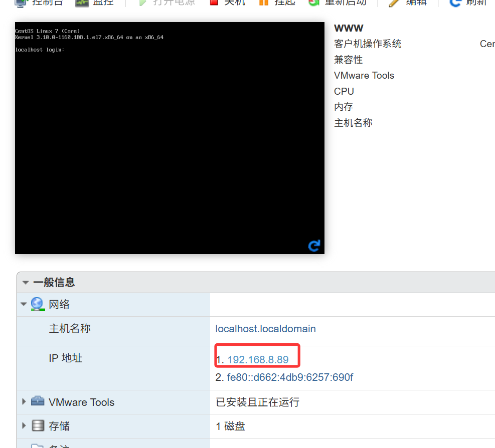
Task: Open the 192.168.8.89 IP address link
Action: (258, 360)
